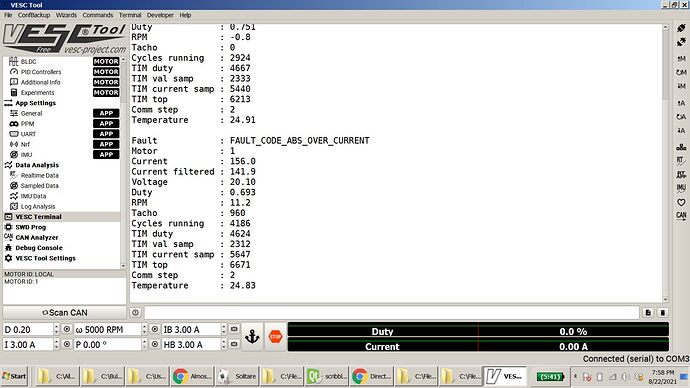Toggle the CAN forwarding icon

pyautogui.click(x=681, y=216)
